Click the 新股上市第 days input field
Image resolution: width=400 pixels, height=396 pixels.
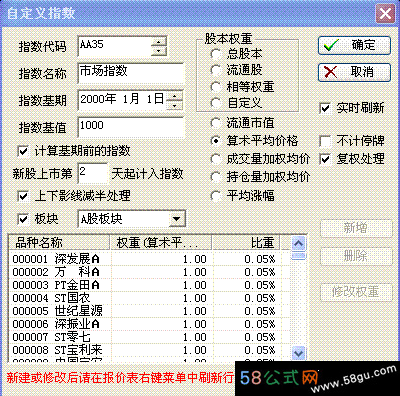pos(93,173)
